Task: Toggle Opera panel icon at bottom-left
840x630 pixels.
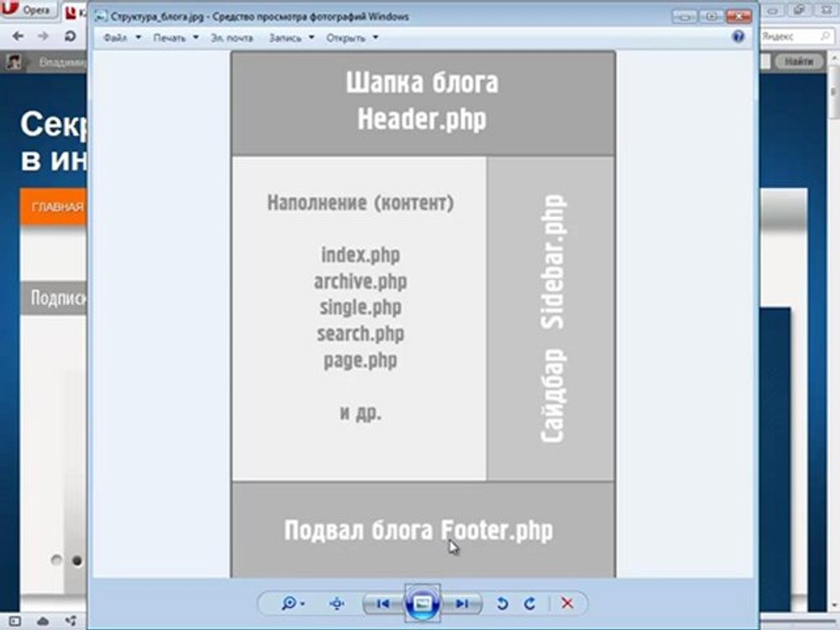Action: click(15, 621)
